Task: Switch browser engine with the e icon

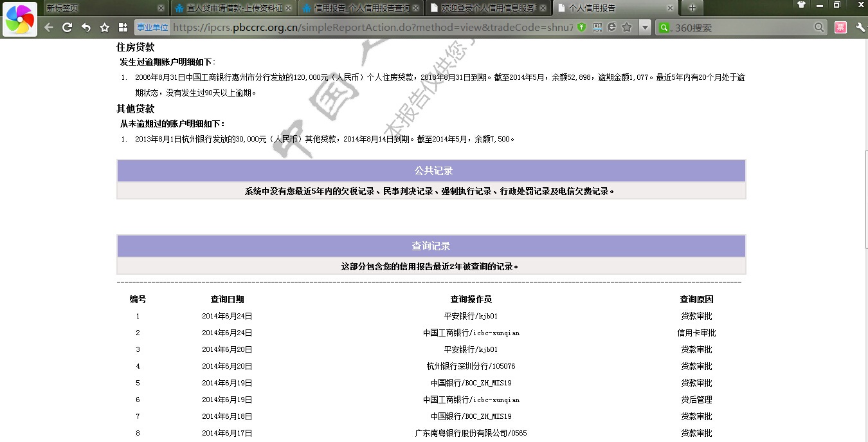Action: pyautogui.click(x=611, y=28)
